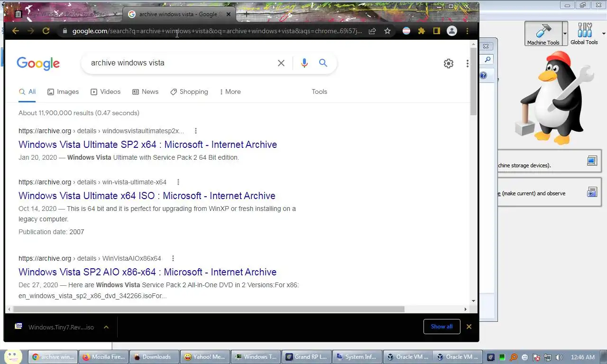Image resolution: width=607 pixels, height=364 pixels.
Task: Click the VirtualBox storage devices panel icon
Action: point(592,161)
